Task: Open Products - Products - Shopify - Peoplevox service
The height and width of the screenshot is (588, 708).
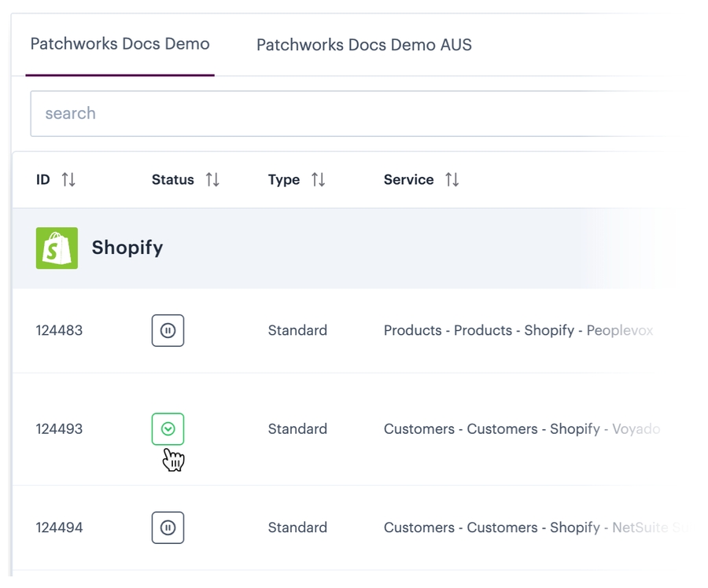Action: (518, 331)
